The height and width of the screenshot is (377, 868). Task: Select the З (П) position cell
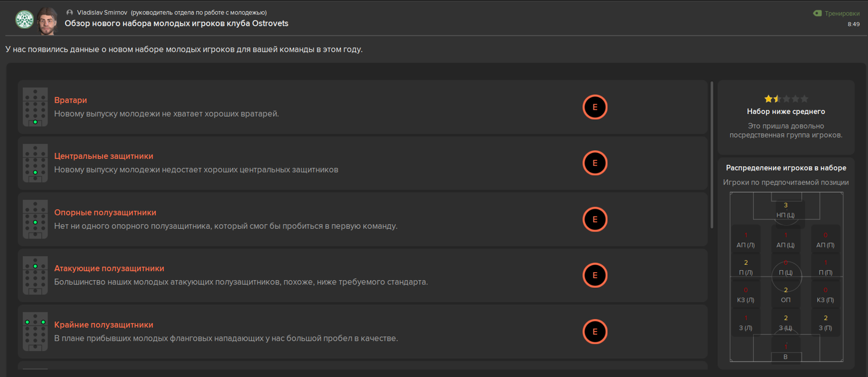pyautogui.click(x=825, y=323)
